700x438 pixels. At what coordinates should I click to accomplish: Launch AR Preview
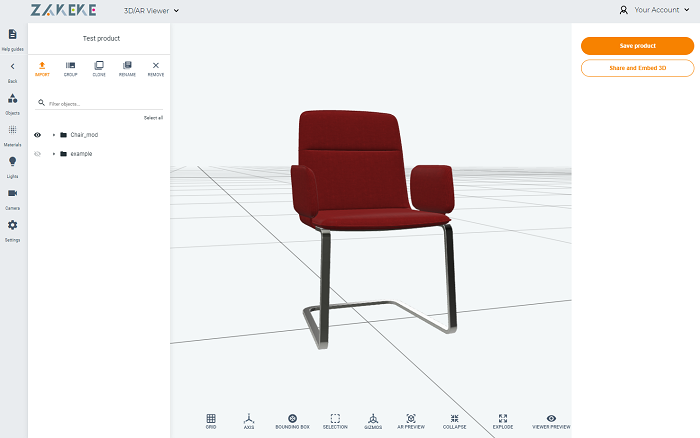pos(411,418)
